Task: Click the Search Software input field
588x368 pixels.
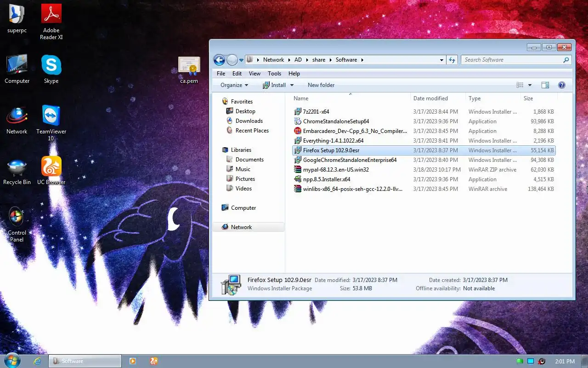Action: [511, 60]
